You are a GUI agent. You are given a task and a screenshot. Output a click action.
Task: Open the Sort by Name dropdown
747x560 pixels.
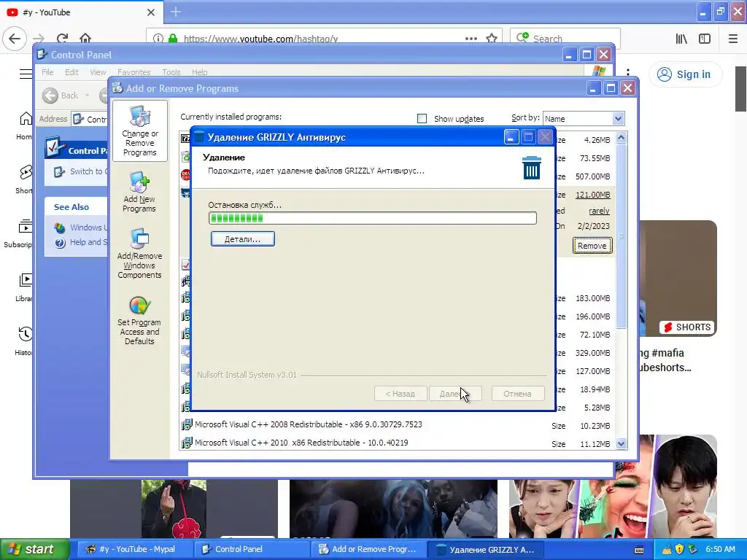pos(583,119)
